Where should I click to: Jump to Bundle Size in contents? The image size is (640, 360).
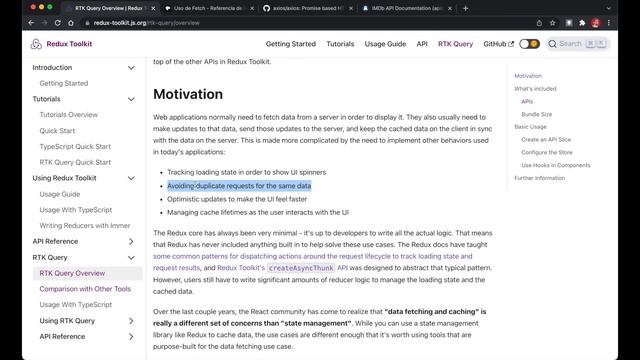click(537, 114)
